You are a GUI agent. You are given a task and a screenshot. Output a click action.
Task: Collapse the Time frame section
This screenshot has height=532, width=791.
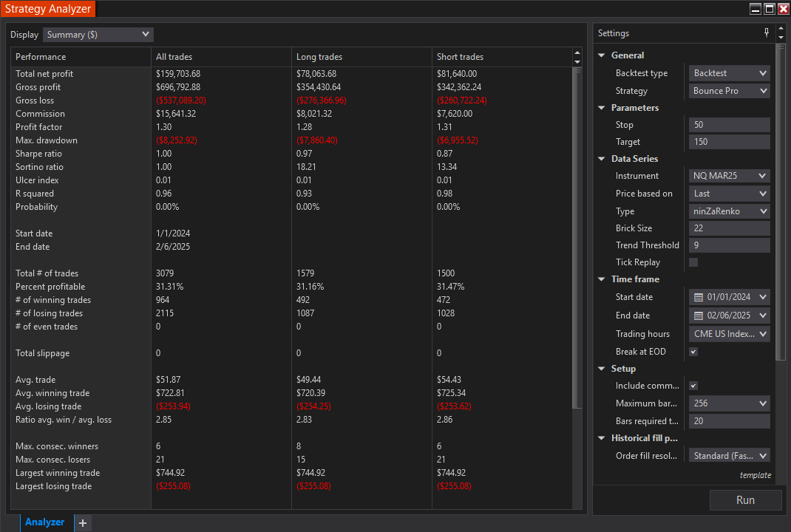(x=601, y=279)
